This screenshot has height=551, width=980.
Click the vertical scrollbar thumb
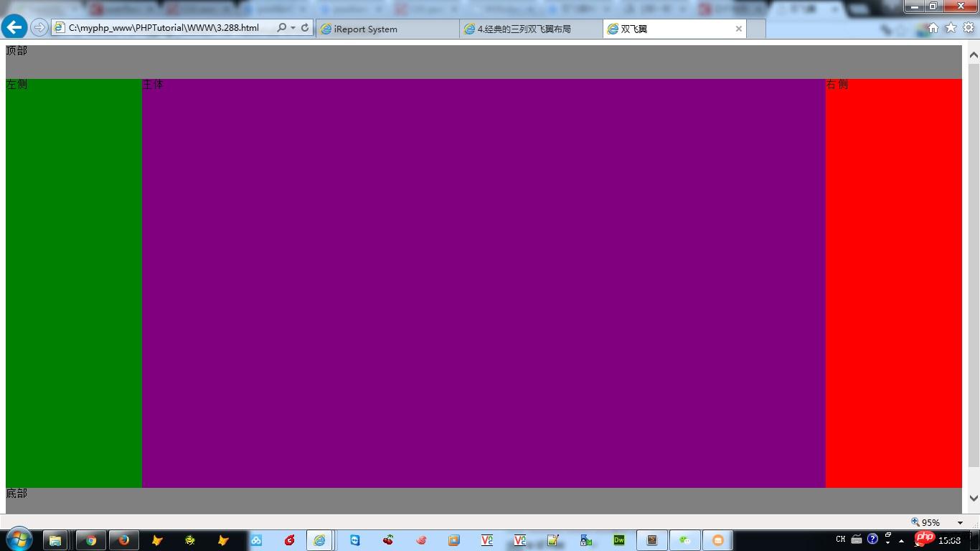[x=974, y=265]
